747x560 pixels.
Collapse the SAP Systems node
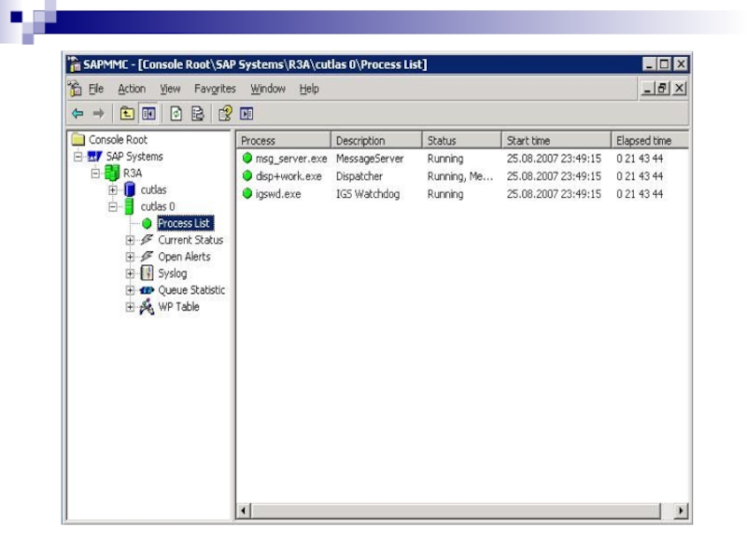(78, 156)
